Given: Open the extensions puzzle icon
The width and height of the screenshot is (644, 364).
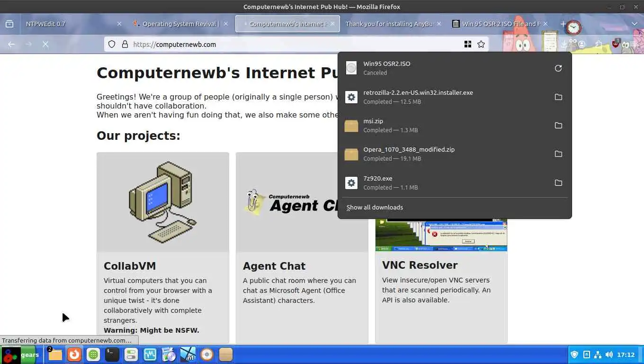Looking at the screenshot, I should [599, 44].
